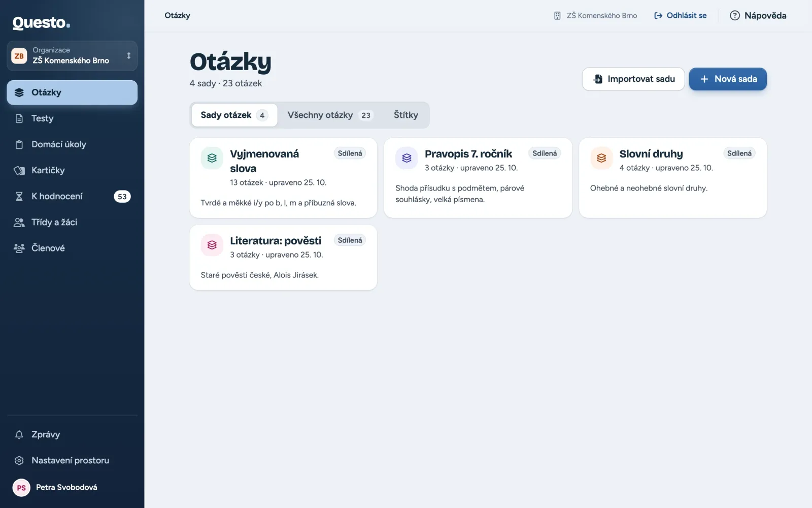Screen dimensions: 812x508
Task: Click the pink Literatura: pověsti set icon
Action: click(212, 245)
